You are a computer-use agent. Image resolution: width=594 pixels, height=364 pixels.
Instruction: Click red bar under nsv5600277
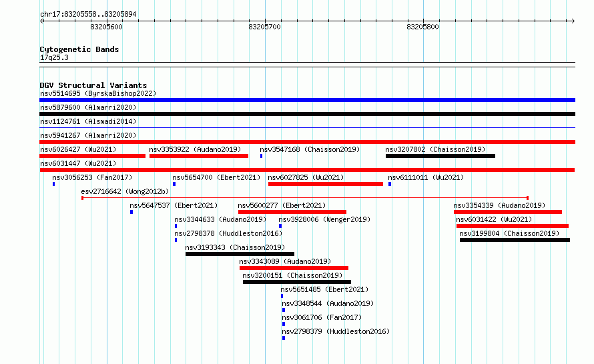(x=292, y=212)
